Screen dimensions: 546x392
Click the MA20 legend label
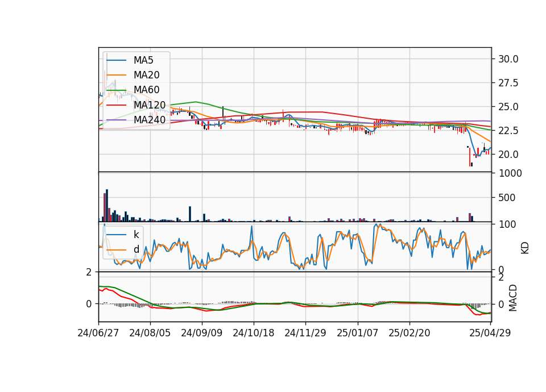[146, 75]
